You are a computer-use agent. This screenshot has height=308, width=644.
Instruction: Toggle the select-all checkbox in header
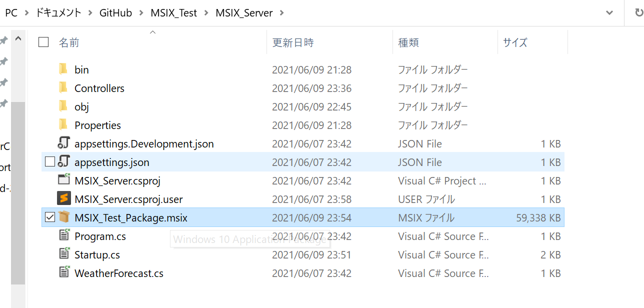pyautogui.click(x=43, y=42)
